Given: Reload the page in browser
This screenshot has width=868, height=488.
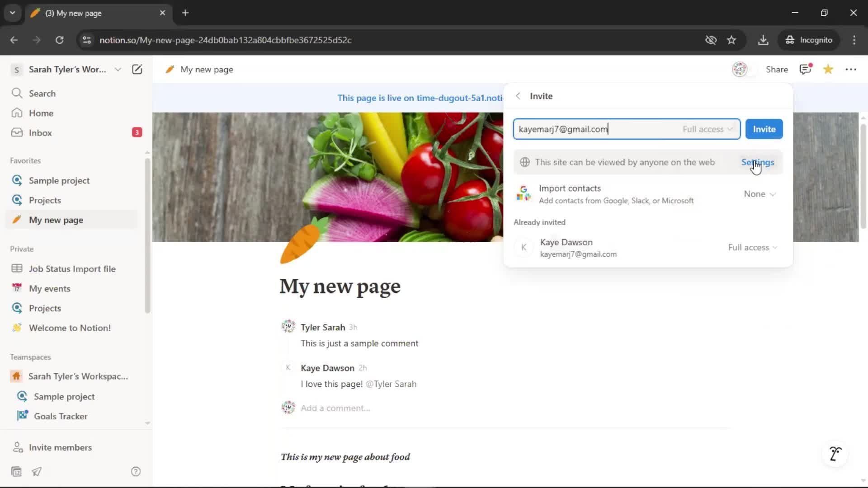Looking at the screenshot, I should pyautogui.click(x=59, y=40).
